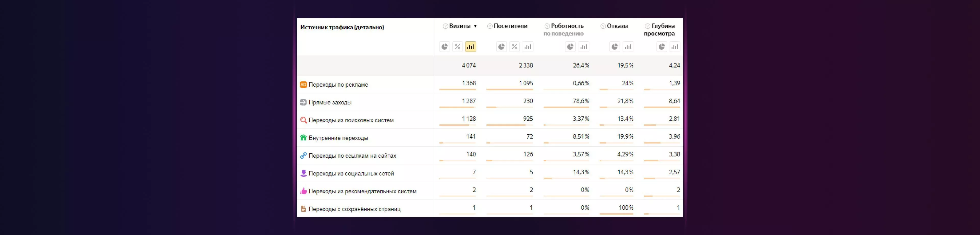This screenshot has height=235, width=980.
Task: Click visitors value 925 for search traffic
Action: pos(528,119)
